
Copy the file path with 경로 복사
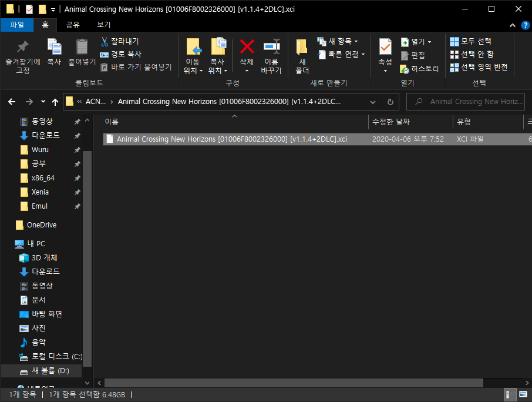(x=121, y=54)
